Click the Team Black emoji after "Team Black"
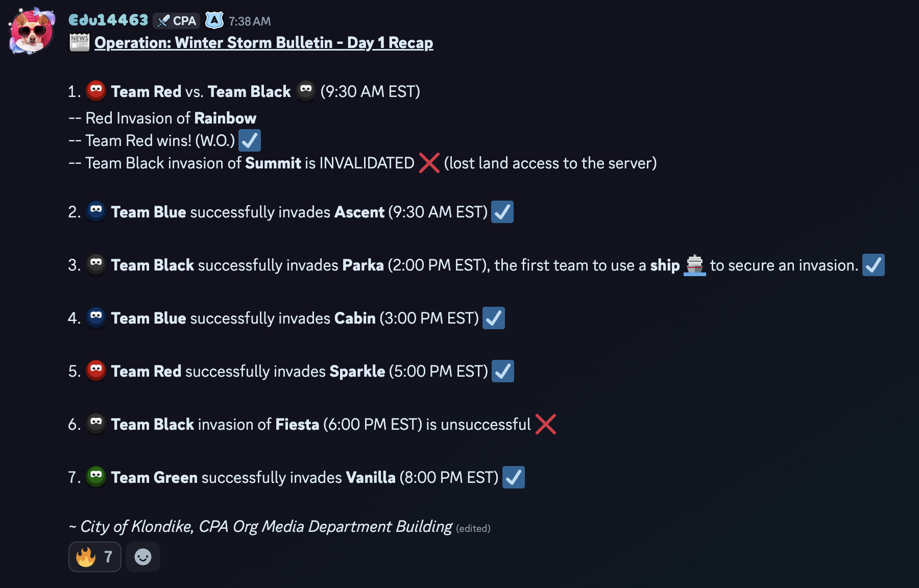The width and height of the screenshot is (919, 588). click(306, 91)
